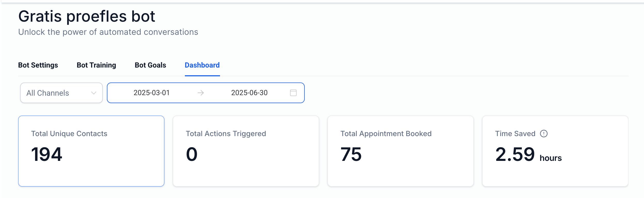Switch to the Bot Settings tab
Viewport: 644px width, 198px height.
coord(38,65)
